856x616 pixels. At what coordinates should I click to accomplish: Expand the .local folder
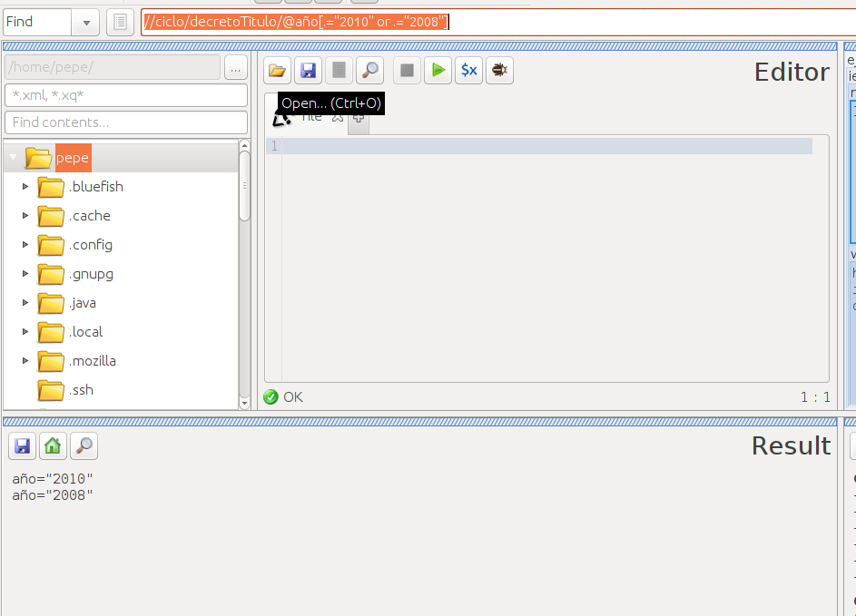pyautogui.click(x=25, y=331)
